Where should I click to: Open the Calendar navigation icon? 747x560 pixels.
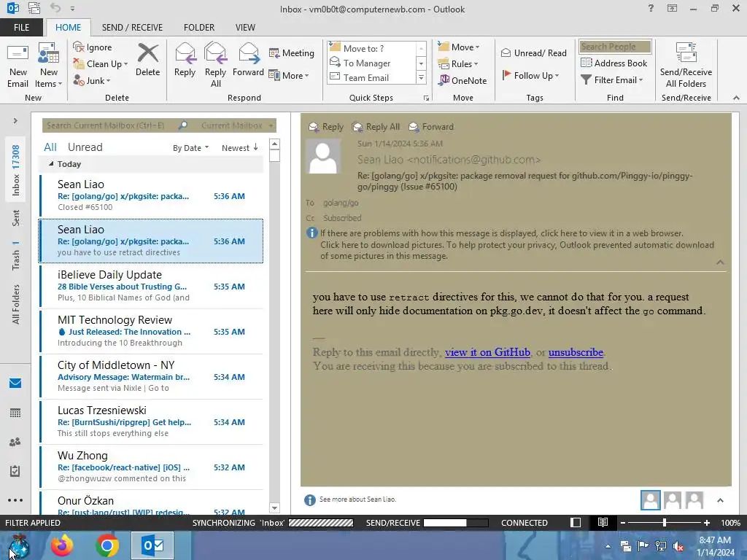pos(15,413)
